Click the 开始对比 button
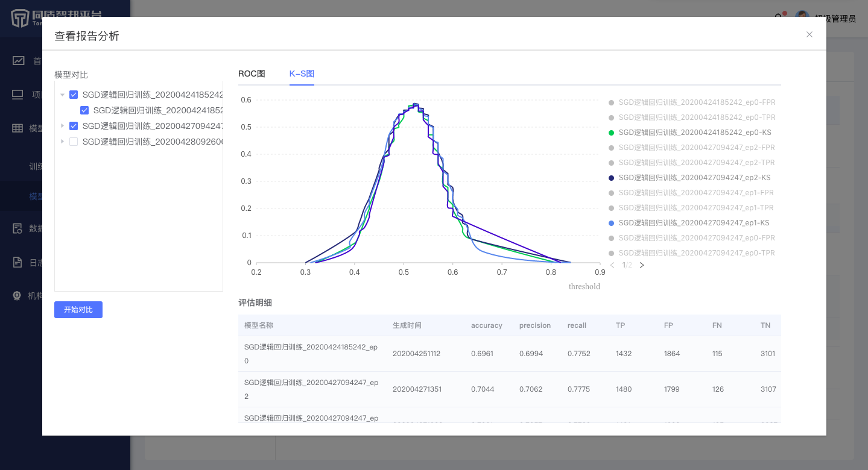868x470 pixels. 78,310
